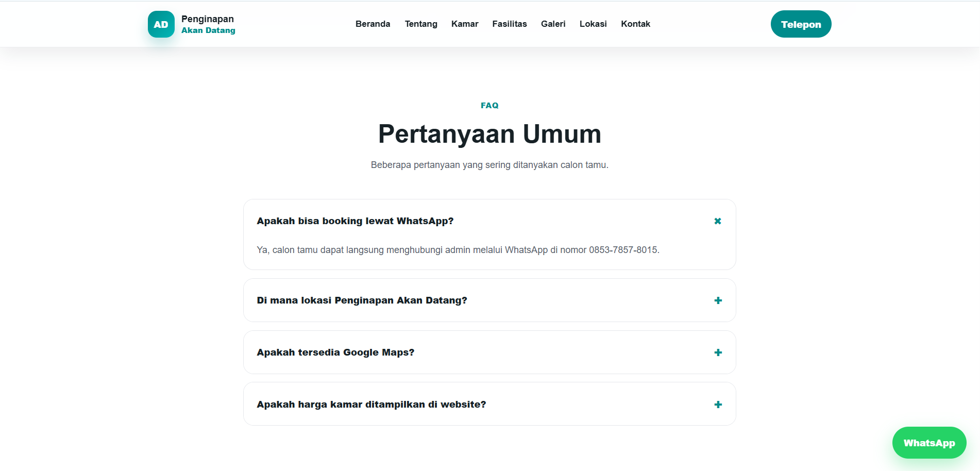This screenshot has height=471, width=980.
Task: Collapse the WhatsApp booking question with the X icon
Action: (x=718, y=221)
